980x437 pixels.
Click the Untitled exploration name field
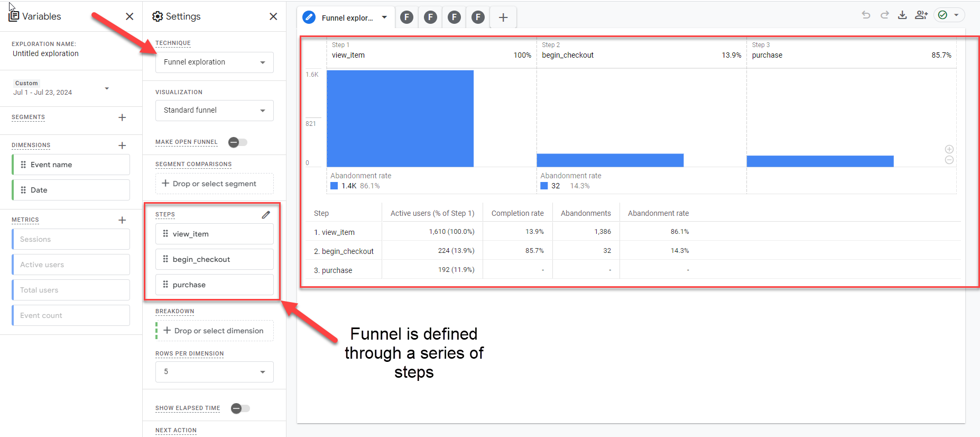(45, 53)
